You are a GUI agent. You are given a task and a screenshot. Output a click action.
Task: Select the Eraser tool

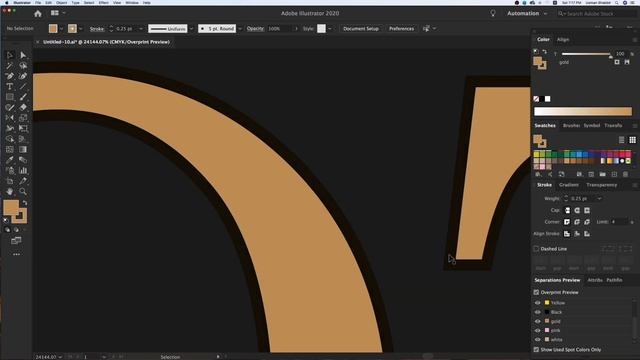coord(23,107)
